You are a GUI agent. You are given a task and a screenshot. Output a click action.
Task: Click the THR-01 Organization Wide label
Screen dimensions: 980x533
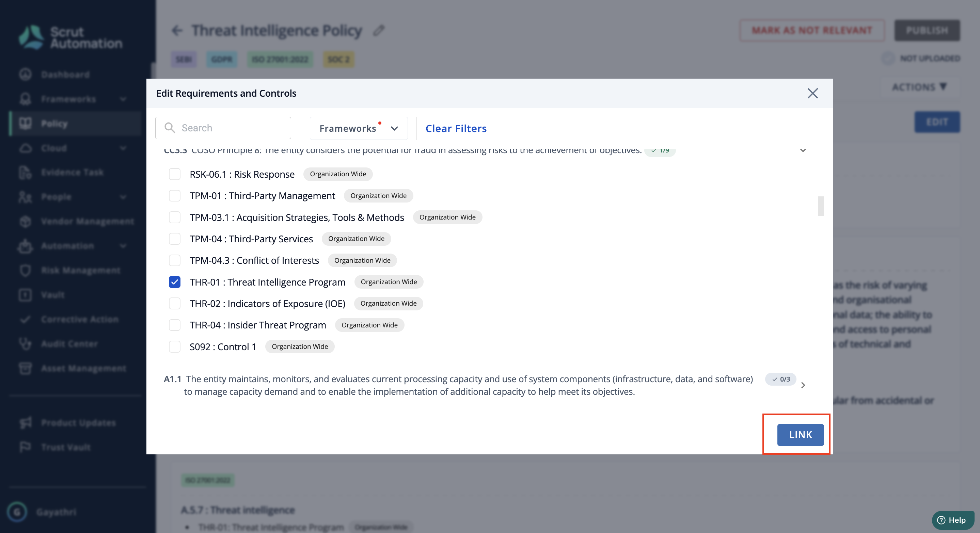[x=389, y=282]
